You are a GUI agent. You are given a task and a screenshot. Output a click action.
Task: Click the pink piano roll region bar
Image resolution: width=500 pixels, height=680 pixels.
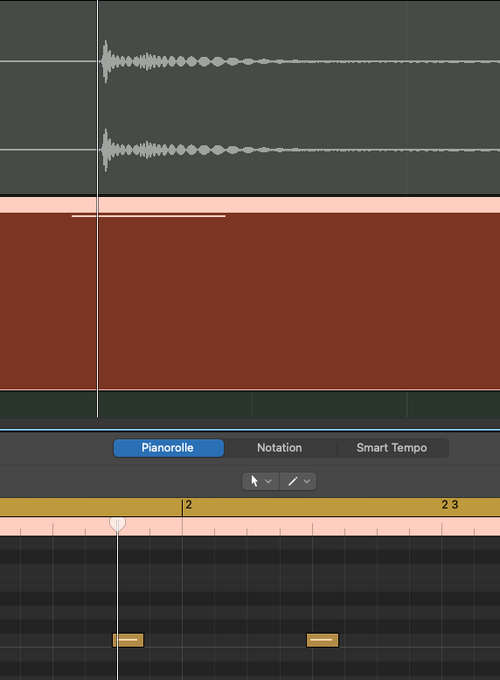(x=250, y=526)
